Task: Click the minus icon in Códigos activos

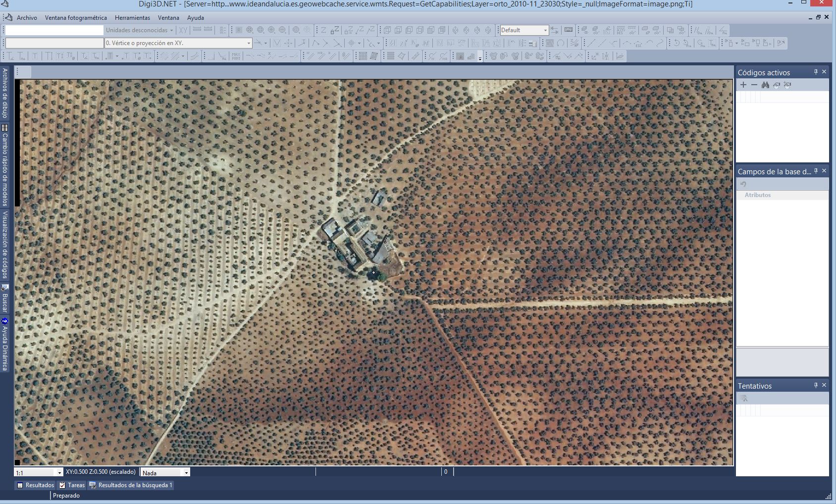Action: (754, 85)
